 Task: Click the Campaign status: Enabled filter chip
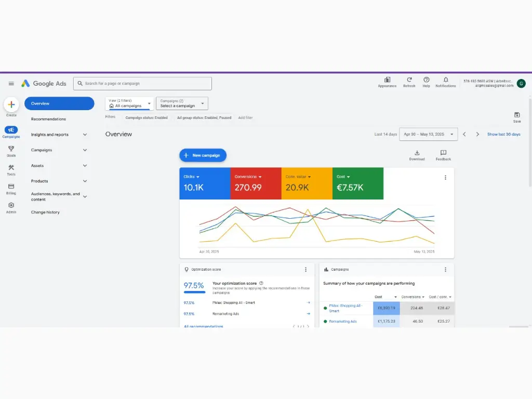click(x=147, y=118)
